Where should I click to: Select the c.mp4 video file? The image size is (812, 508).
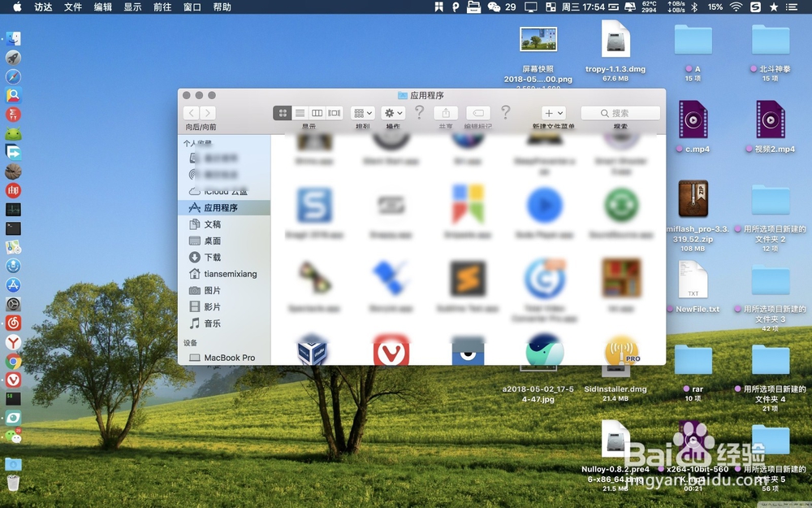693,119
